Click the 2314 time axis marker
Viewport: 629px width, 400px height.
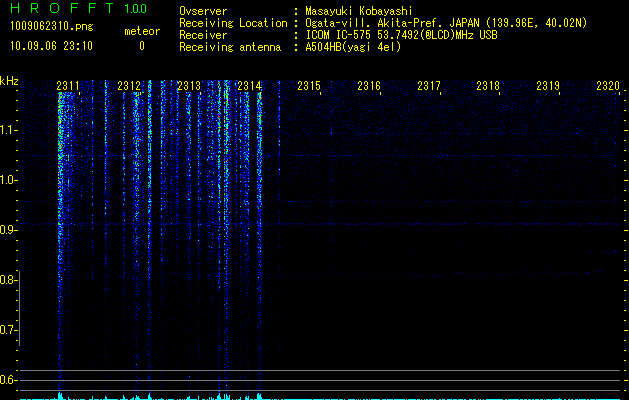[x=249, y=86]
